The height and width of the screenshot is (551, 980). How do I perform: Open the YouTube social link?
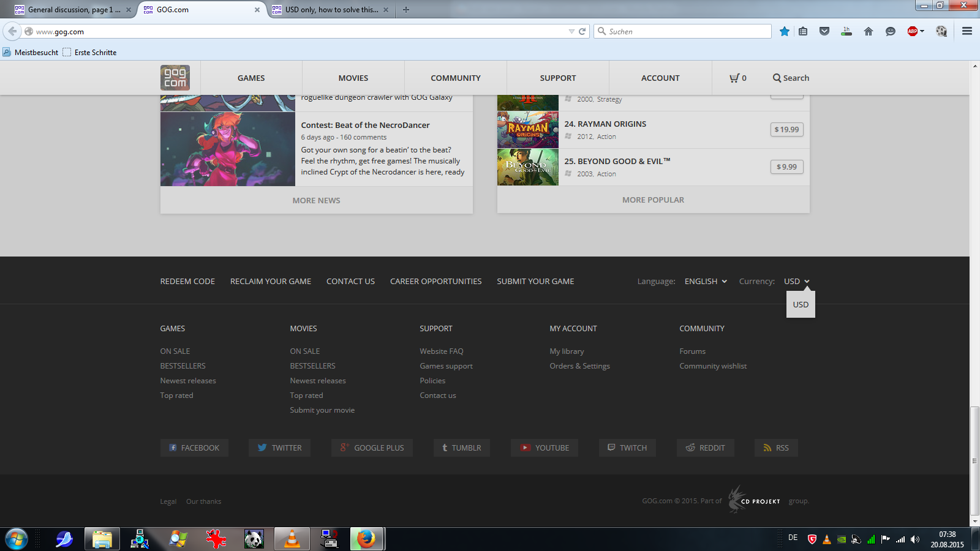[x=545, y=448]
